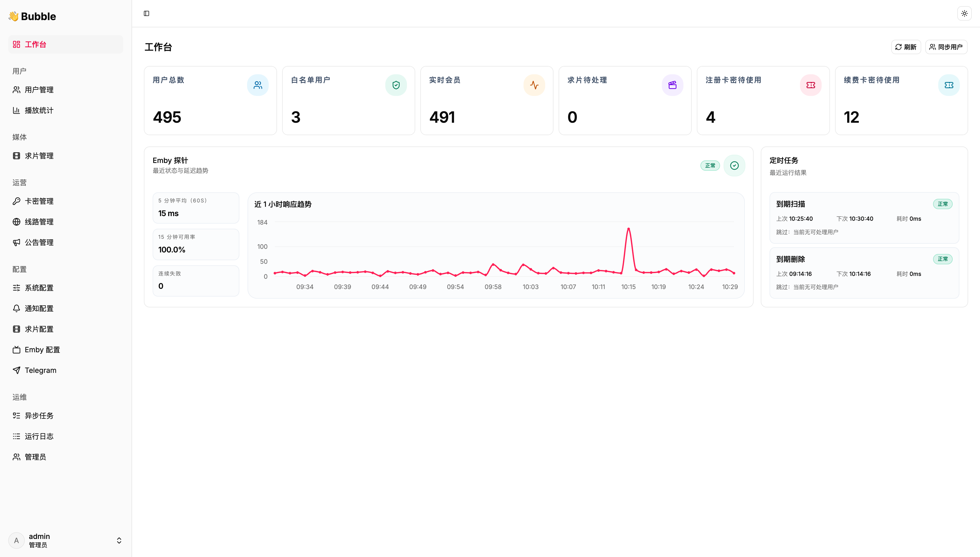980x557 pixels.
Task: Click the 同步用户 button
Action: tap(946, 47)
